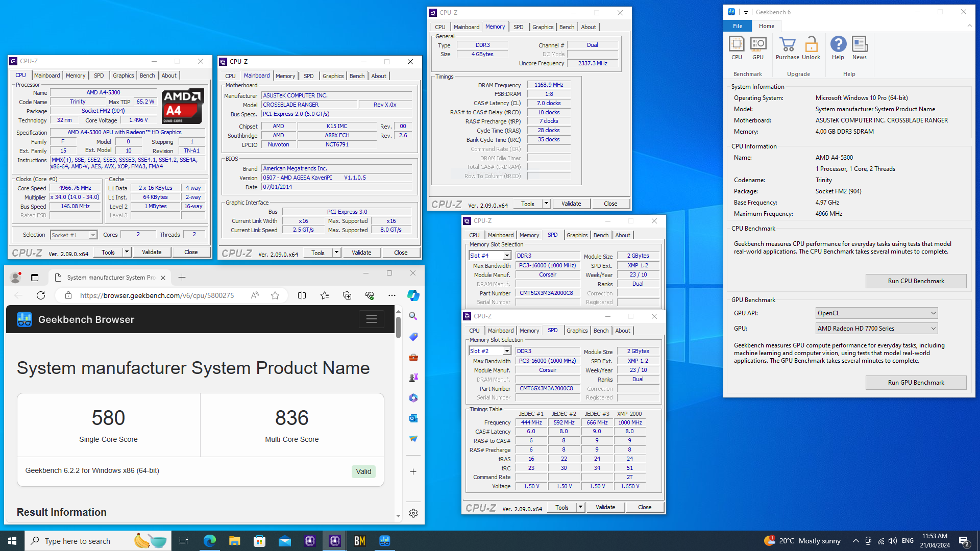Open Edge Collections icon
980x551 pixels.
click(x=347, y=295)
